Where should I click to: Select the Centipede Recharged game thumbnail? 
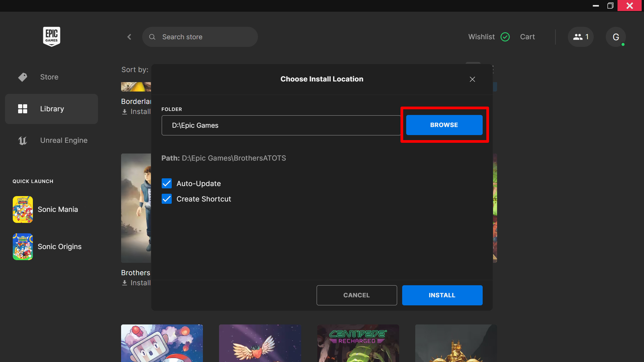pos(358,343)
